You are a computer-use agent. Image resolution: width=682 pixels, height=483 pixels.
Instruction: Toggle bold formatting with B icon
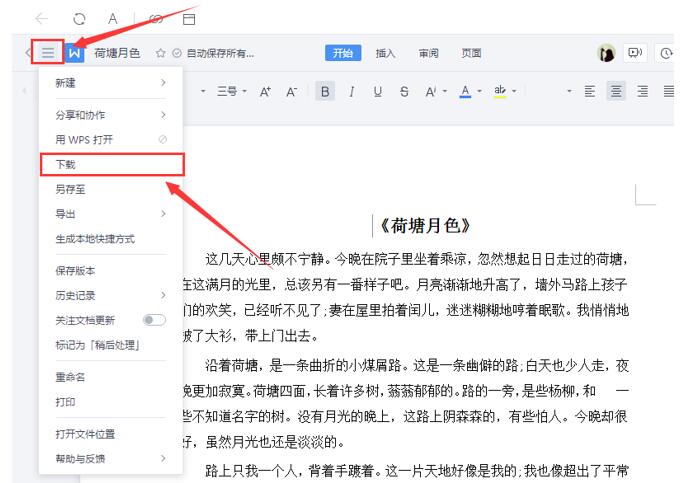click(x=324, y=91)
